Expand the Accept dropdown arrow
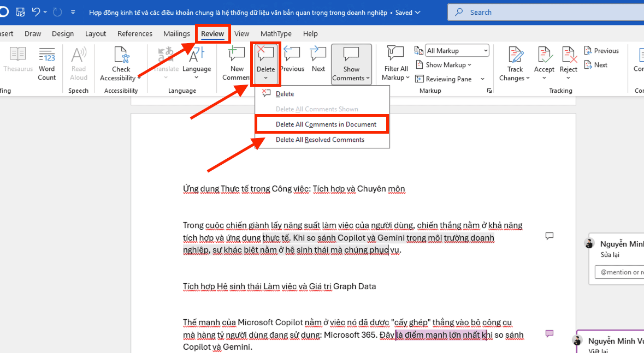The image size is (644, 353). point(544,78)
